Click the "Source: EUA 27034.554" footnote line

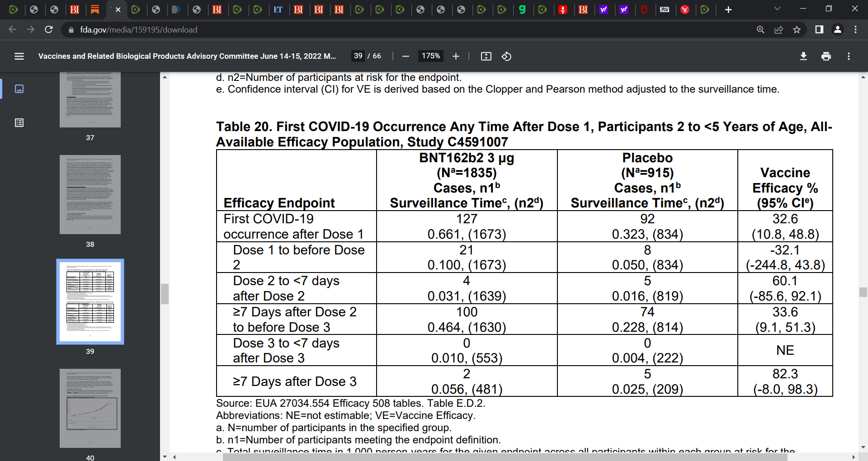(x=351, y=403)
